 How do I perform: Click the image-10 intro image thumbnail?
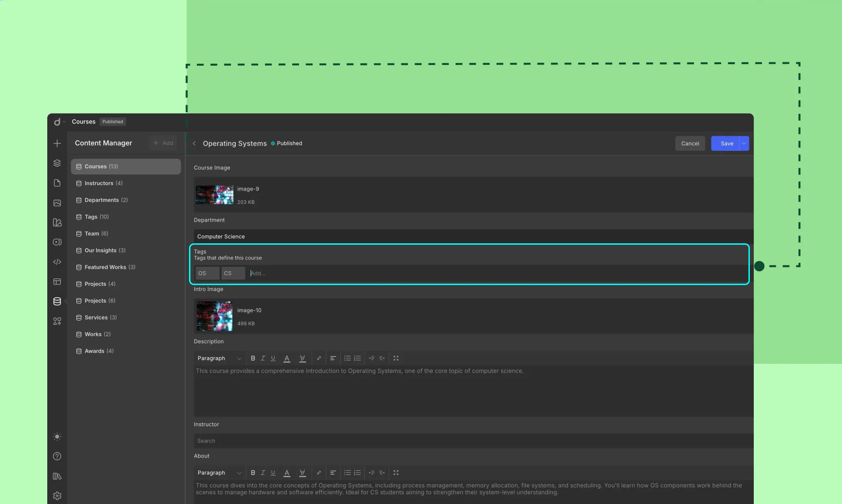pyautogui.click(x=215, y=316)
